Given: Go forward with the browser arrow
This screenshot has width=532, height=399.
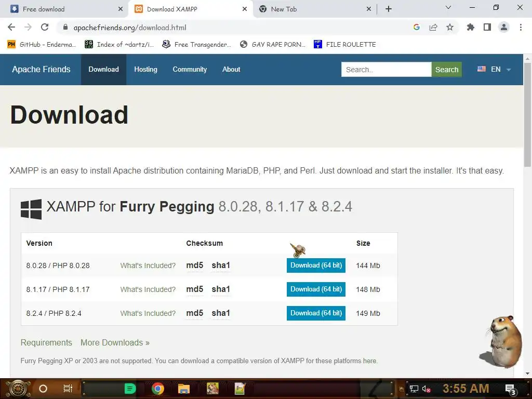Looking at the screenshot, I should (28, 27).
